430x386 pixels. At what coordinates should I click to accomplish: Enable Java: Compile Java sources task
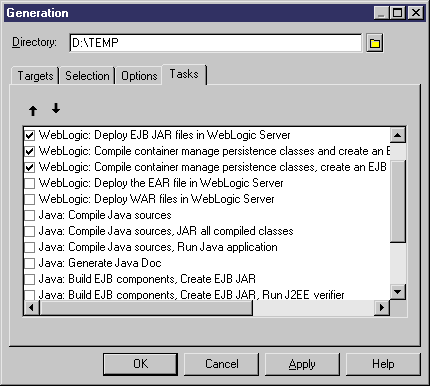click(30, 215)
